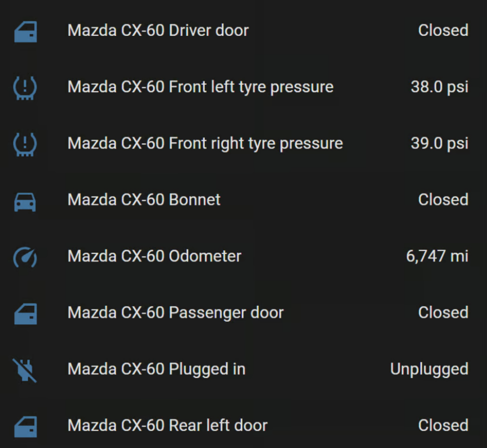This screenshot has width=487, height=448.
Task: Click the Front left tyre pressure icon
Action: point(25,88)
